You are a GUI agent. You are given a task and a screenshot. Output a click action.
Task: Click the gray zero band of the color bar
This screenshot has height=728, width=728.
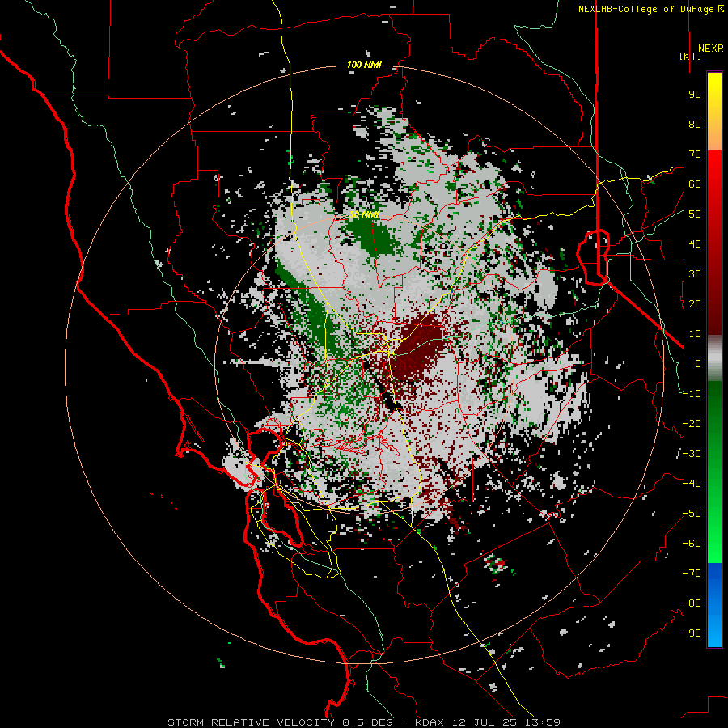tap(714, 358)
